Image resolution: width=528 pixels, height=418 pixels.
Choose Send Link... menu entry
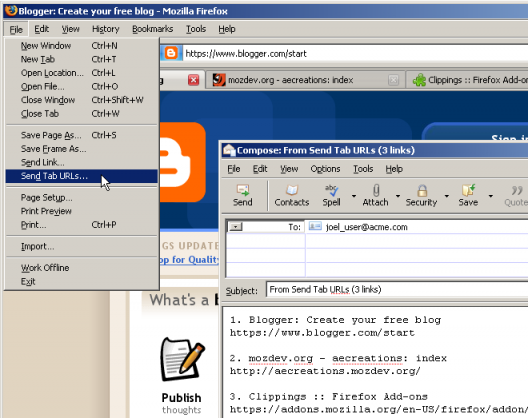pyautogui.click(x=81, y=162)
